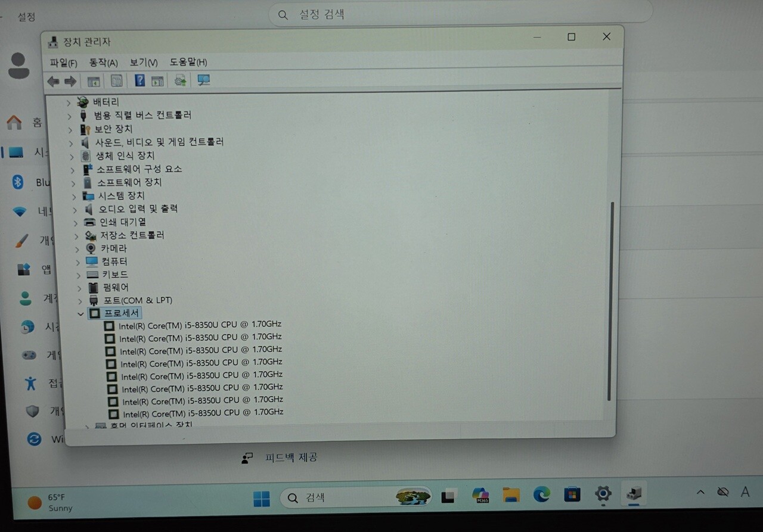Click the Update device driver toolbar icon
This screenshot has width=763, height=532.
click(179, 80)
